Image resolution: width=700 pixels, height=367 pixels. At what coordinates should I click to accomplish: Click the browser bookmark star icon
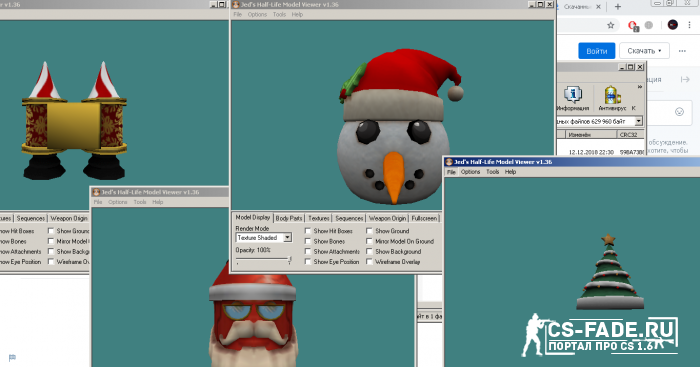point(610,25)
